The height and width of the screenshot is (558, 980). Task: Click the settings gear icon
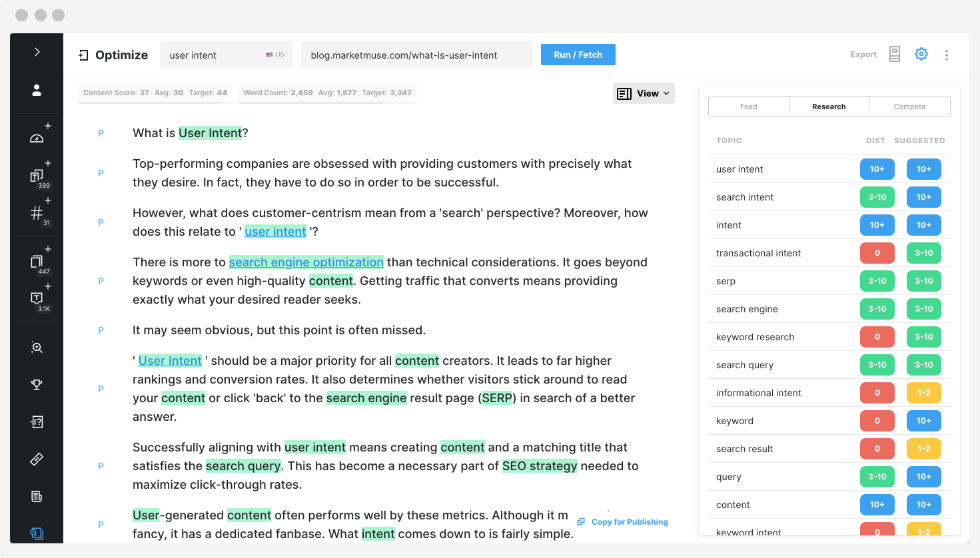coord(921,55)
